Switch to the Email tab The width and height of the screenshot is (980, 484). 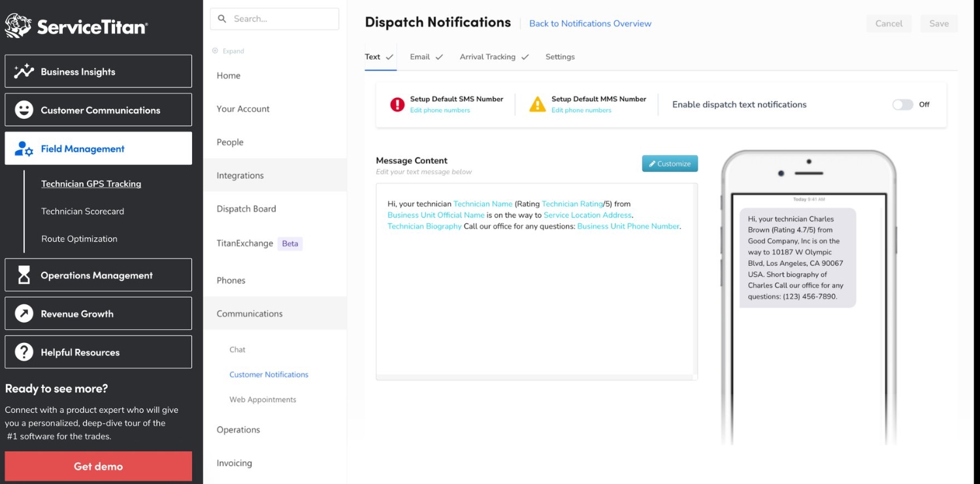click(x=427, y=57)
